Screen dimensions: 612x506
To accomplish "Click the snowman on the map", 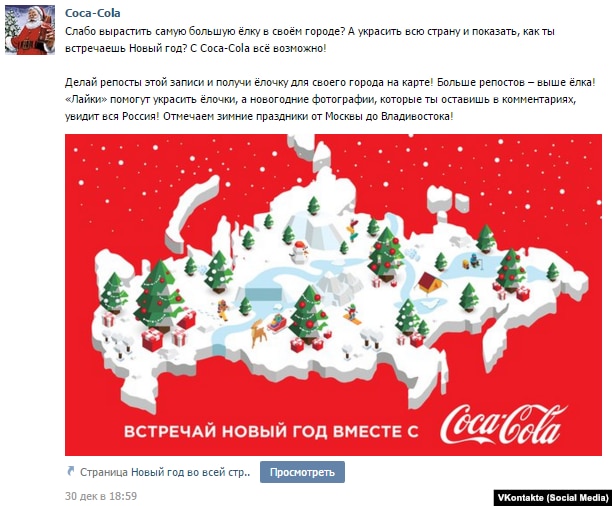I will [299, 251].
